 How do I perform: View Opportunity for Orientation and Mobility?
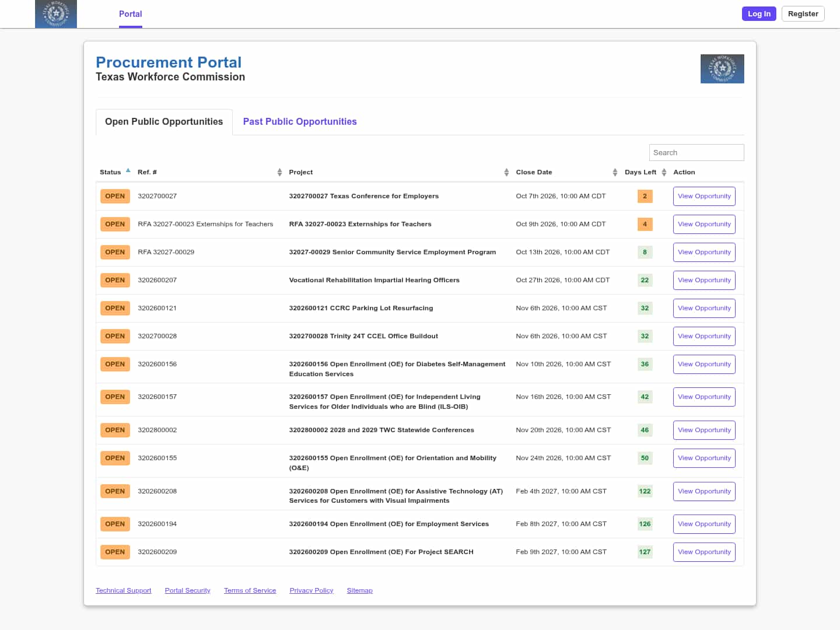click(x=704, y=459)
